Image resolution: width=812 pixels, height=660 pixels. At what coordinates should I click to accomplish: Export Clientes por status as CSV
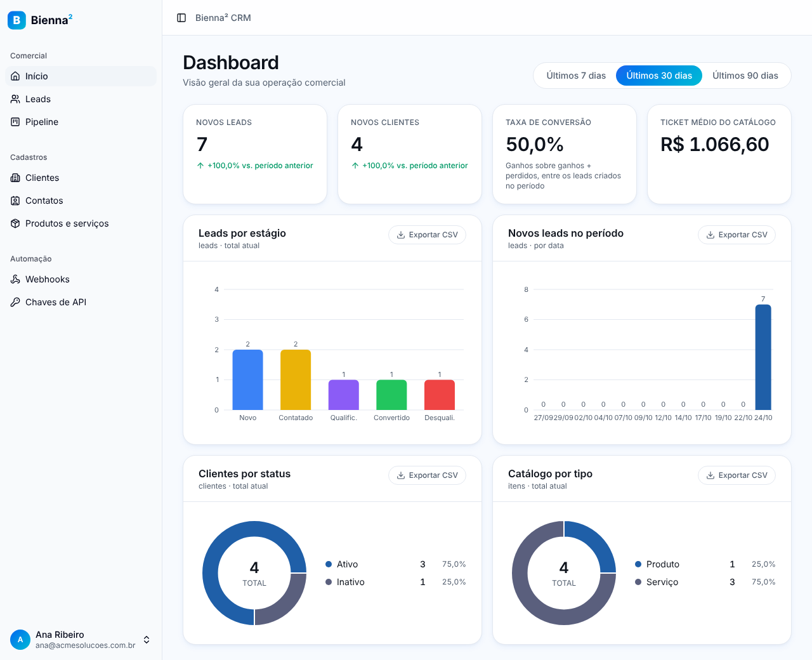coord(427,475)
